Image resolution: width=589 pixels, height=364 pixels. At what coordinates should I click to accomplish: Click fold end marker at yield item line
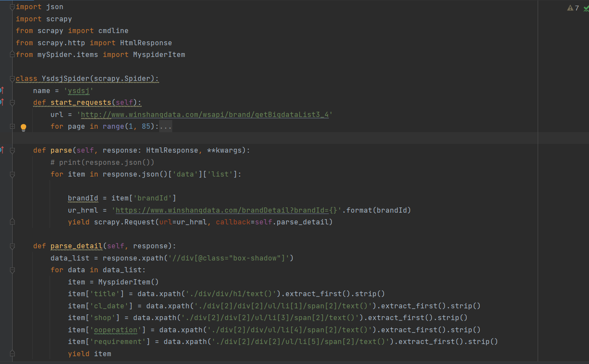[12, 354]
